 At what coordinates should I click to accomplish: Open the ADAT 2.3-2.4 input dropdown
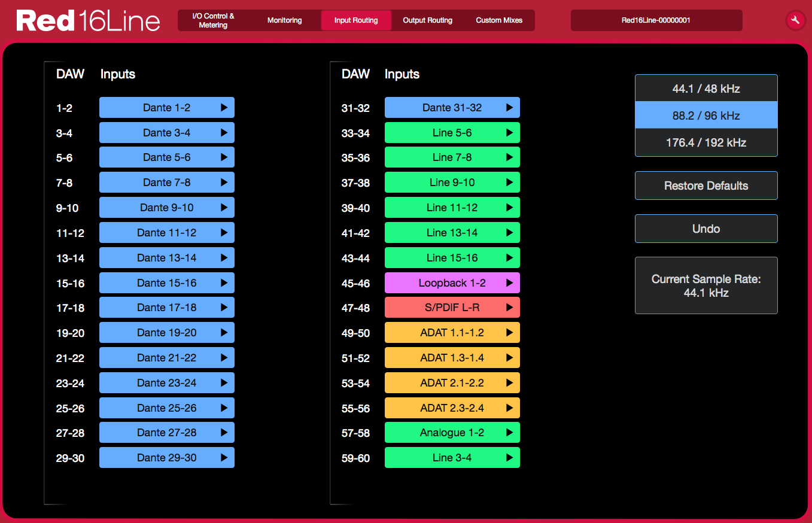452,408
